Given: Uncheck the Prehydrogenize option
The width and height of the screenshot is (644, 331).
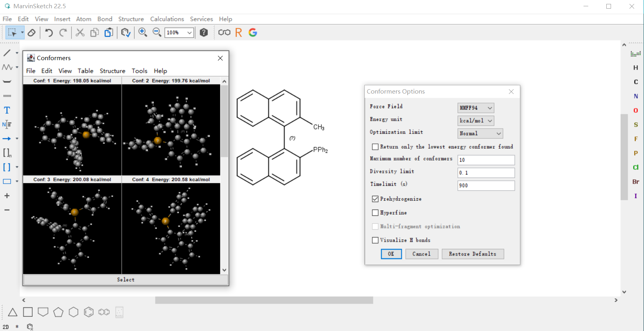Looking at the screenshot, I should (375, 199).
